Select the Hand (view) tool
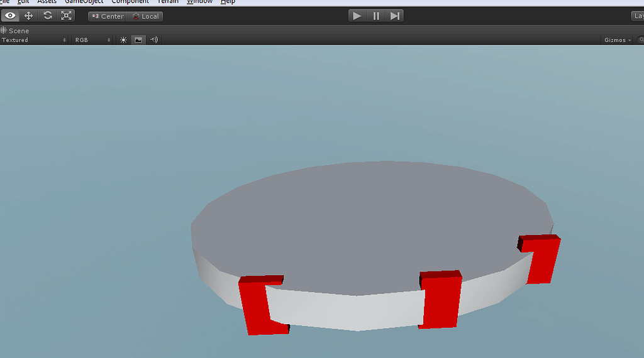The image size is (644, 358). point(10,16)
